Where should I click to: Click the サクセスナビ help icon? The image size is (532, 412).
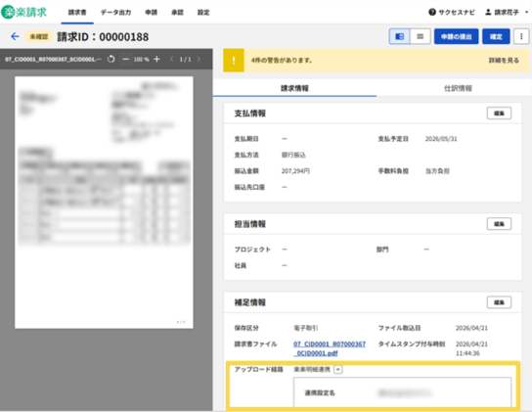coord(432,12)
